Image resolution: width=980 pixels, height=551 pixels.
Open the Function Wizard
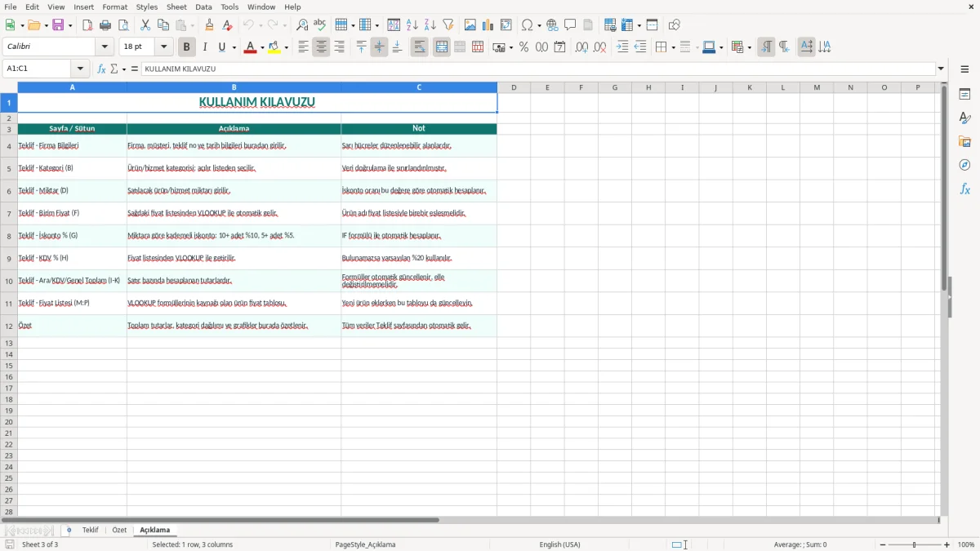101,69
